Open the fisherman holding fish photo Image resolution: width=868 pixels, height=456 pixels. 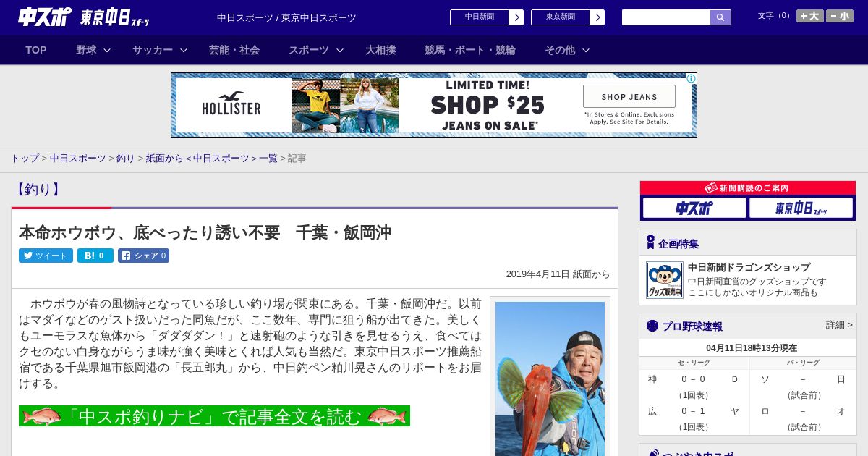pyautogui.click(x=550, y=379)
